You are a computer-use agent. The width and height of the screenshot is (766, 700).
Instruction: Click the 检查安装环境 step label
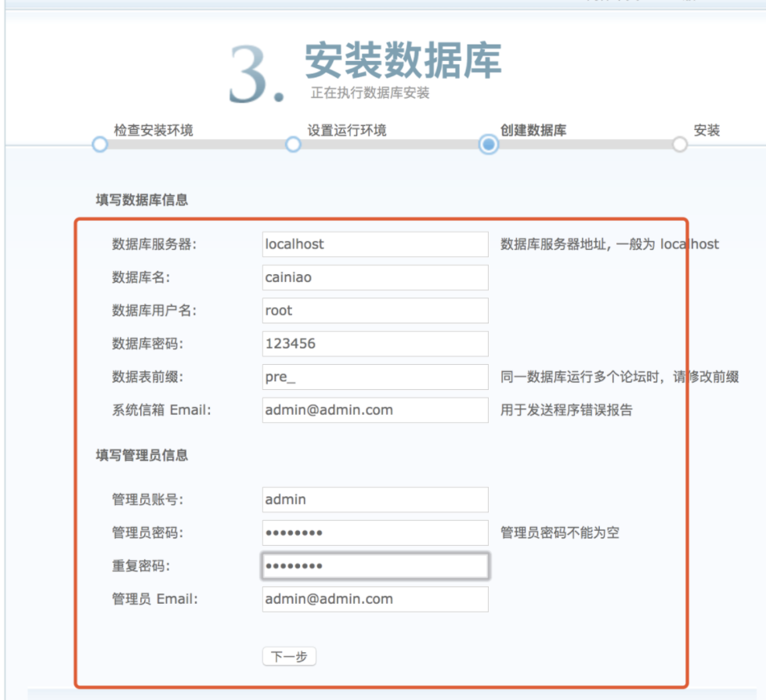pos(154,131)
